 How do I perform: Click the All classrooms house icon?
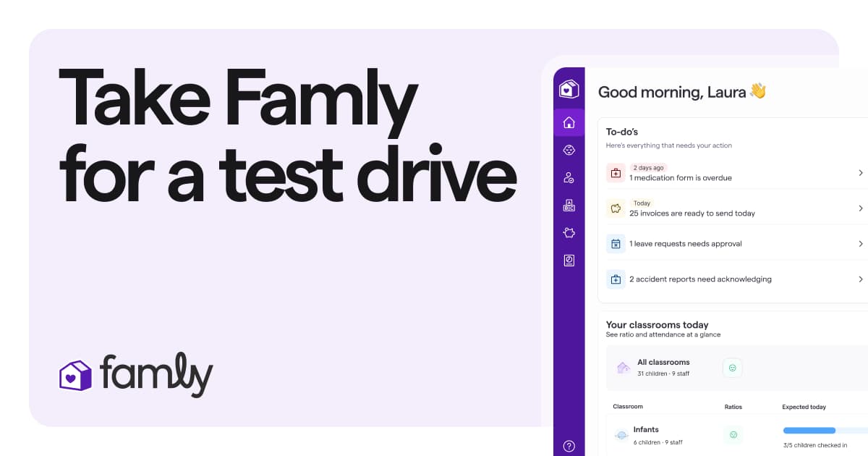coord(623,368)
